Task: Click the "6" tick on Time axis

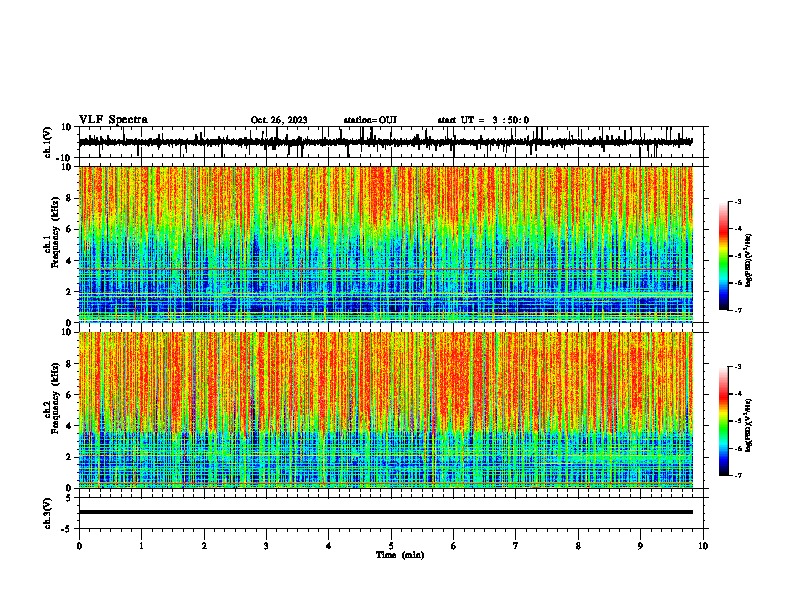Action: pyautogui.click(x=454, y=546)
